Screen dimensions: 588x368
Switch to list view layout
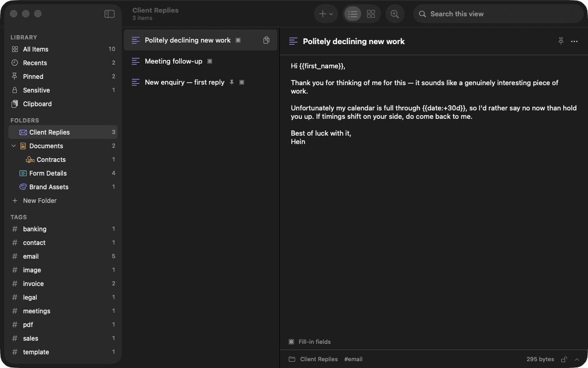coord(352,14)
